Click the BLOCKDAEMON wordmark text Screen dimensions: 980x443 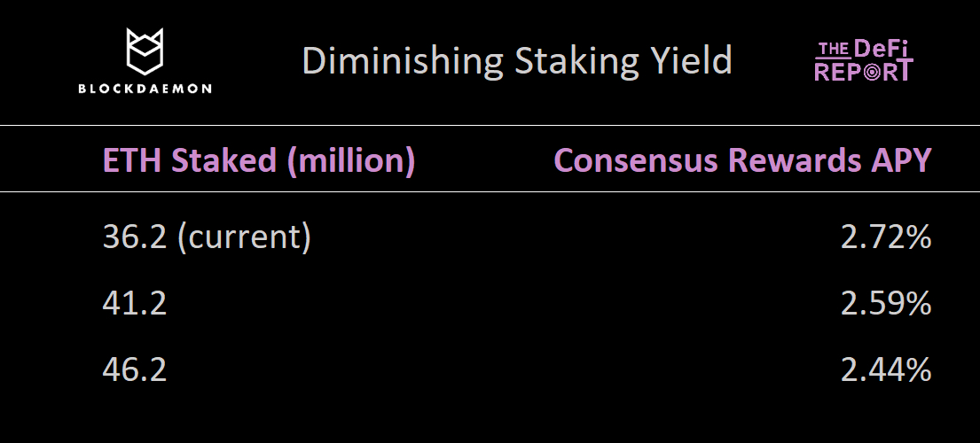[x=145, y=89]
